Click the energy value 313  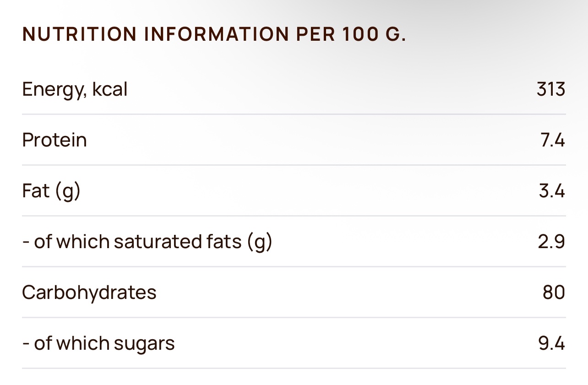tap(551, 89)
